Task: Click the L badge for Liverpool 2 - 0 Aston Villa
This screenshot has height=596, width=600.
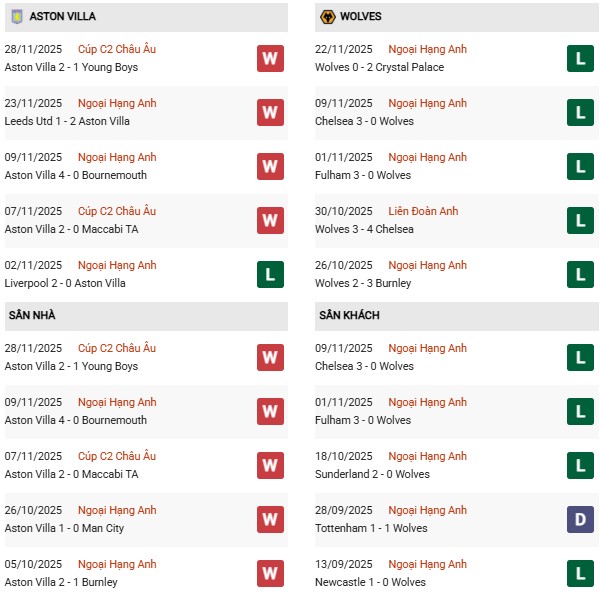Action: coord(270,274)
